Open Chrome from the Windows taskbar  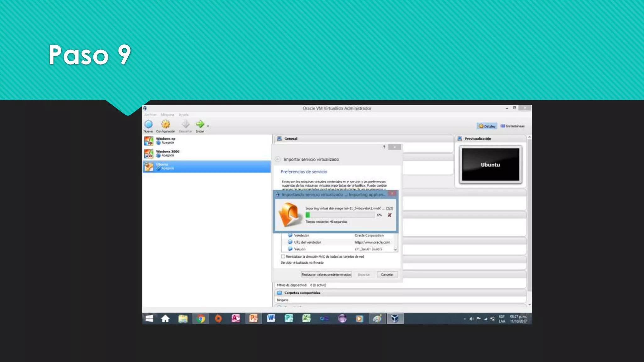click(x=201, y=319)
